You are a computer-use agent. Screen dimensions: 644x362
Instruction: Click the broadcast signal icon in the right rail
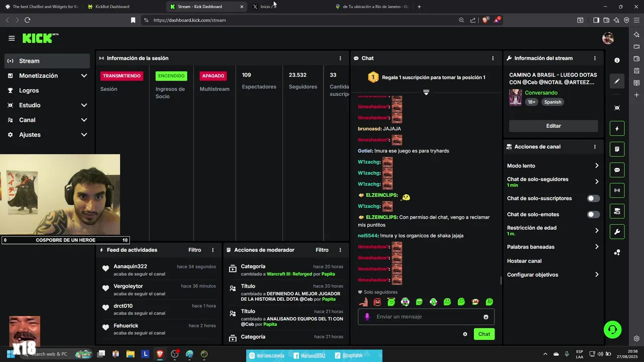[617, 191]
